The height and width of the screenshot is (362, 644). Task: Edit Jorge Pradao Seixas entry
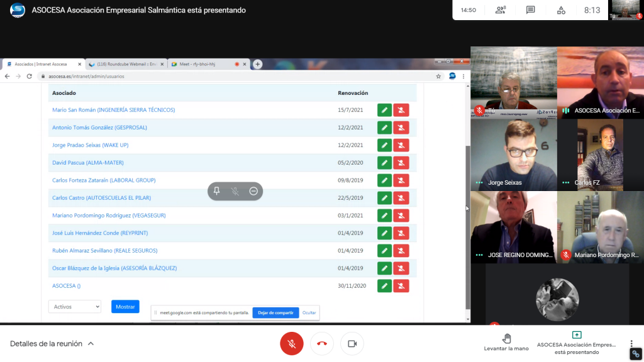point(384,145)
